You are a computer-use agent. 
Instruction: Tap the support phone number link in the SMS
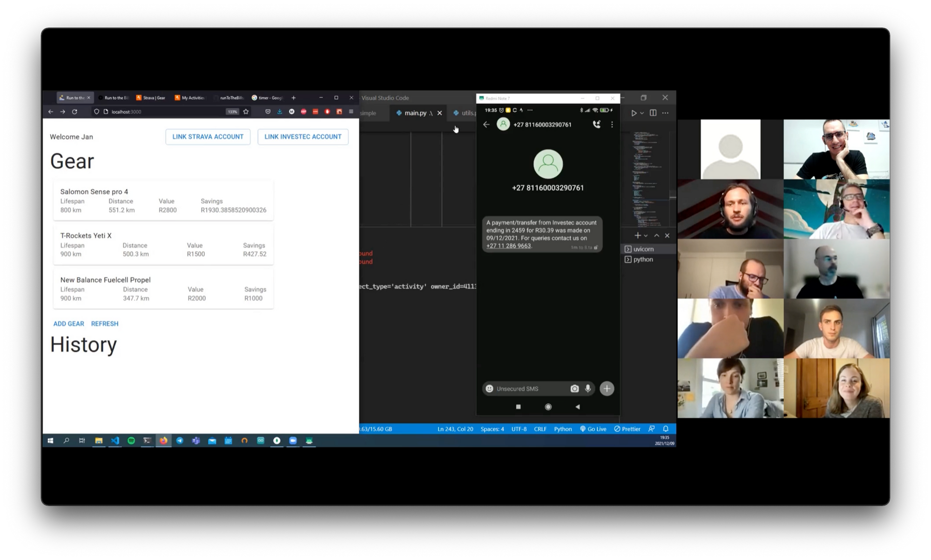coord(509,246)
